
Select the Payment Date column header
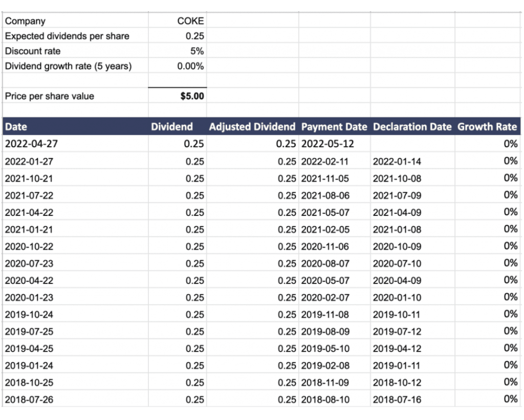[334, 127]
